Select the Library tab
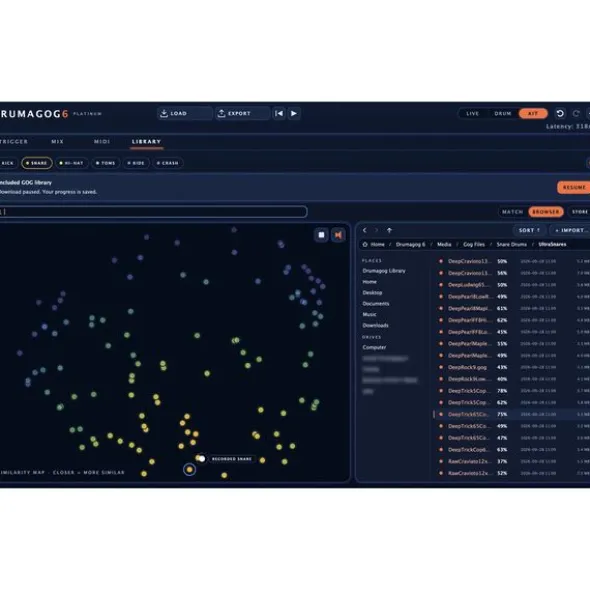590x591 pixels. coord(146,141)
